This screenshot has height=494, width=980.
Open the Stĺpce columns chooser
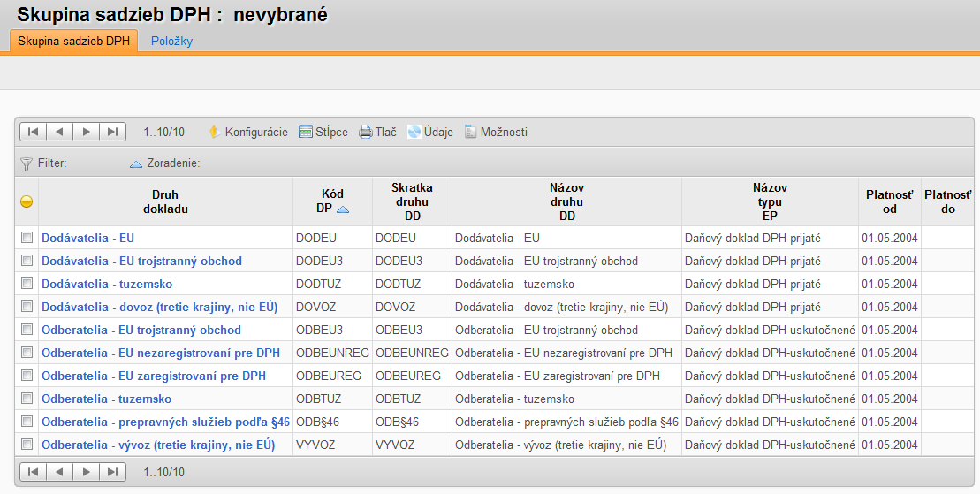pyautogui.click(x=323, y=132)
